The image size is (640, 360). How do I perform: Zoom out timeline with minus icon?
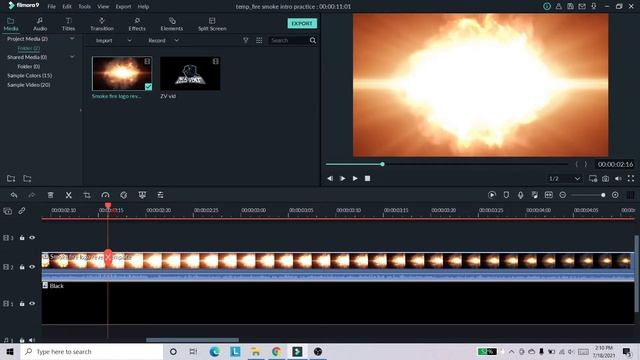tap(562, 195)
